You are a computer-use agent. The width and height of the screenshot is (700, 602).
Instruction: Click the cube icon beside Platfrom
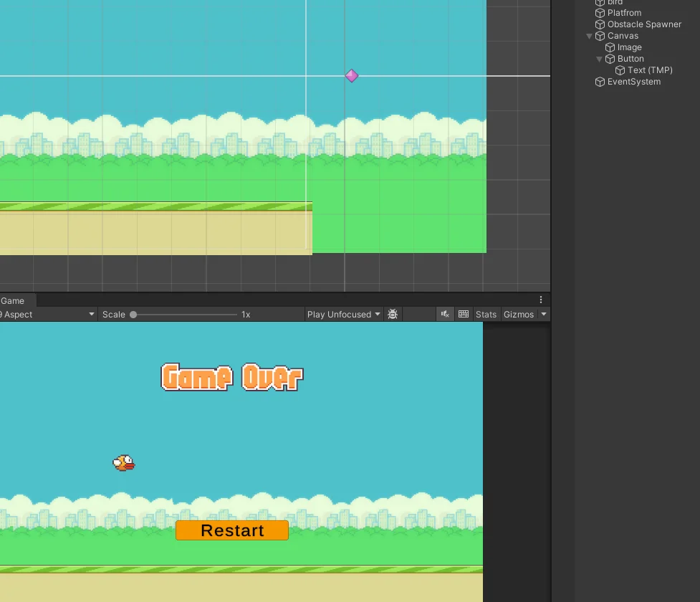tap(600, 13)
